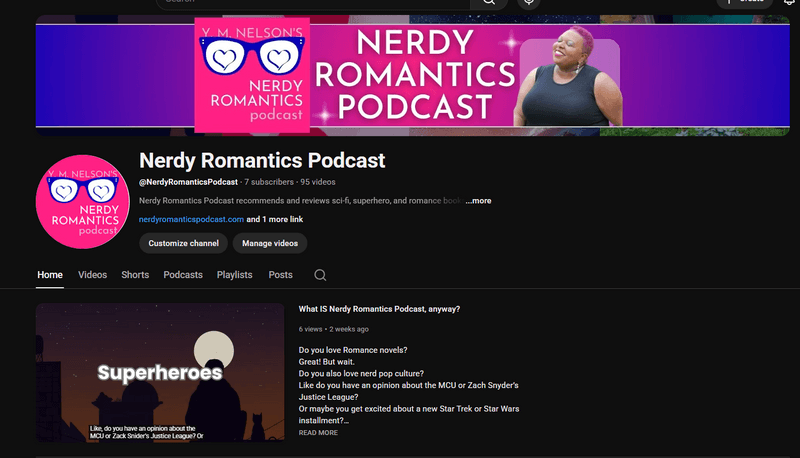Image resolution: width=800 pixels, height=458 pixels.
Task: Click the '95 videos' count text
Action: coord(318,182)
